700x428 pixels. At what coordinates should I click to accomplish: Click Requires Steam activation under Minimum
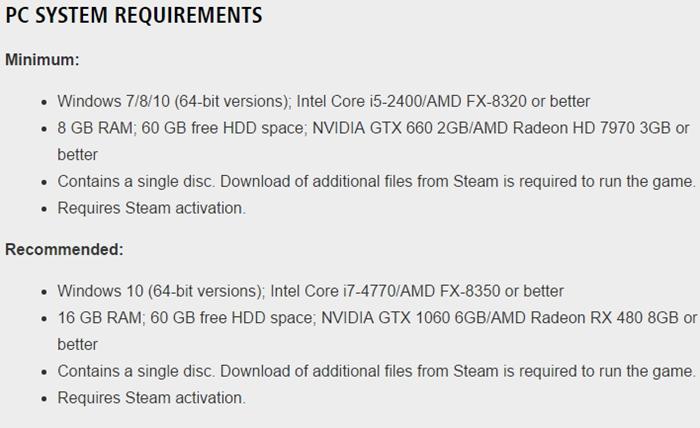pyautogui.click(x=151, y=208)
